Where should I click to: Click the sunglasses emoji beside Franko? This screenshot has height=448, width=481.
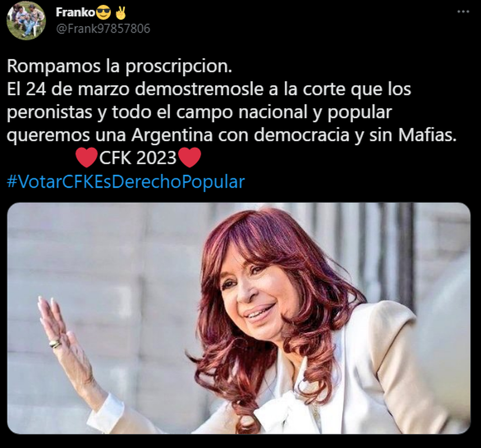[104, 12]
